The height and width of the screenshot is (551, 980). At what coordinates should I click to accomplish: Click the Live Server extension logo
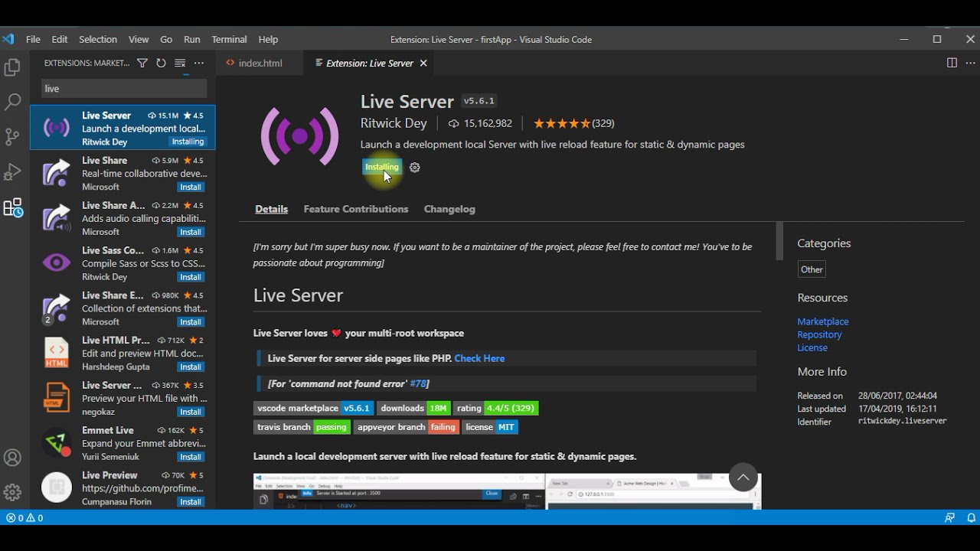click(x=299, y=136)
